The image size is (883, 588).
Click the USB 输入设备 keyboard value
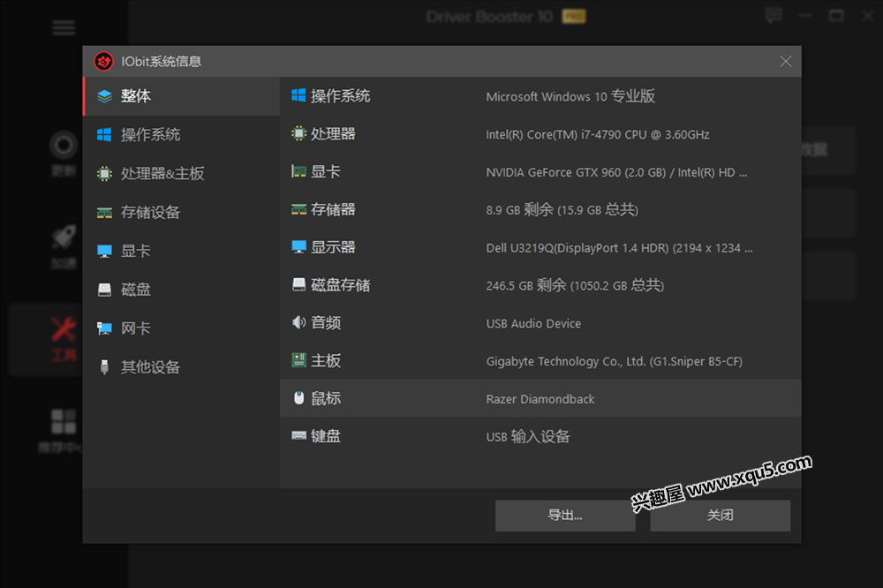[528, 436]
